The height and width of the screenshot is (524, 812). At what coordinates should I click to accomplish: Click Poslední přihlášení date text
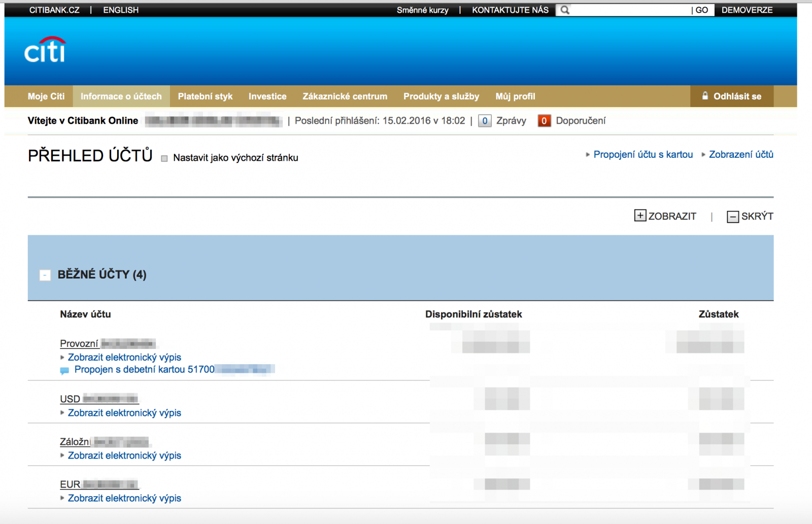point(380,121)
